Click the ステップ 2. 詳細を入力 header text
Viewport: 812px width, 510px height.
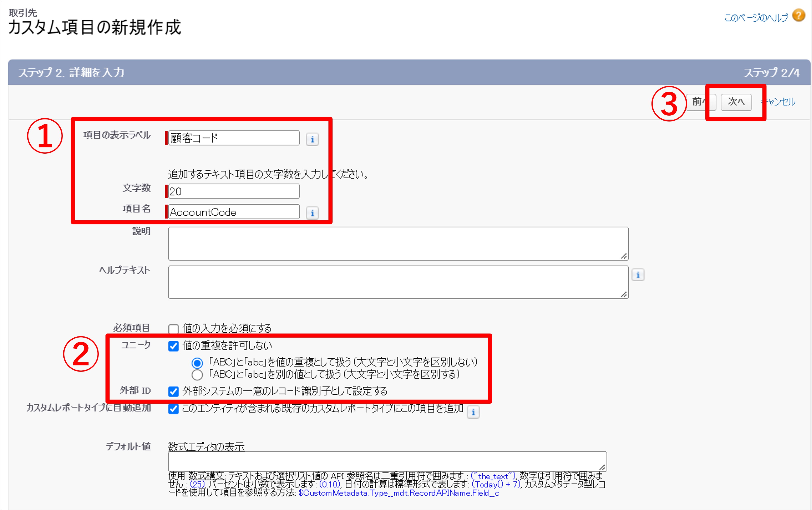click(x=71, y=72)
